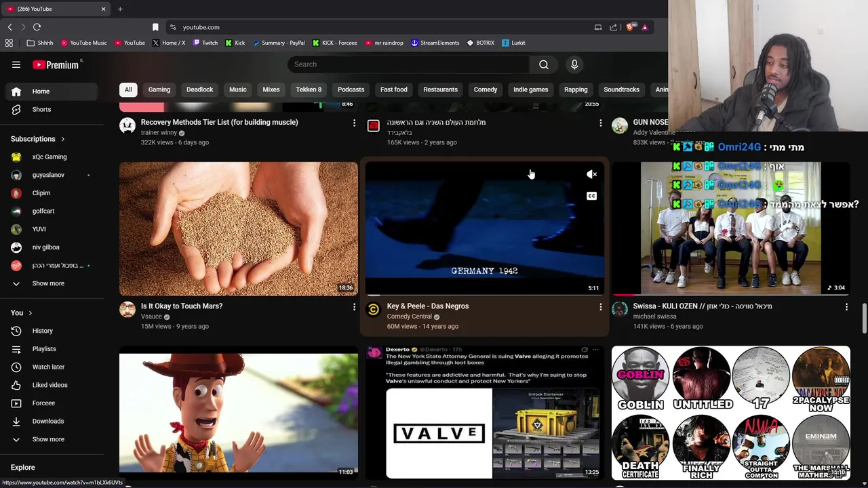Unmute the Key & Peele preview
Viewport: 868px width, 488px height.
pos(592,174)
